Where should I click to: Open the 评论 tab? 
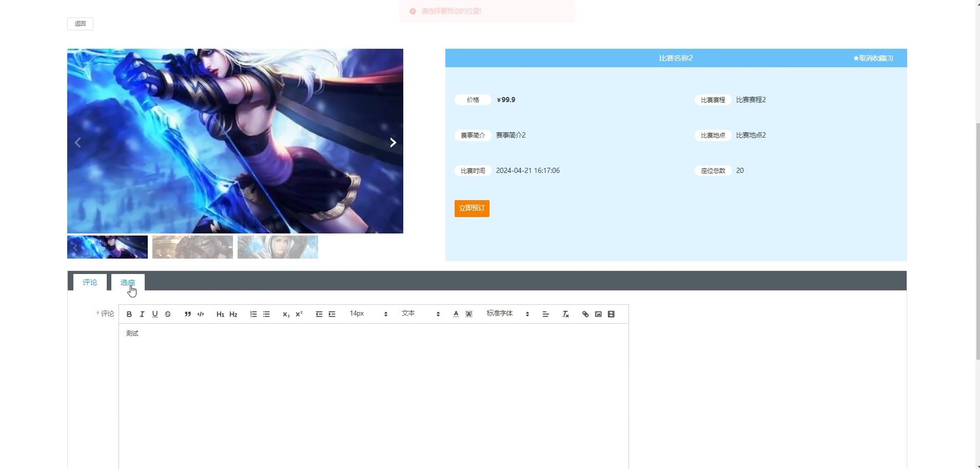click(90, 282)
